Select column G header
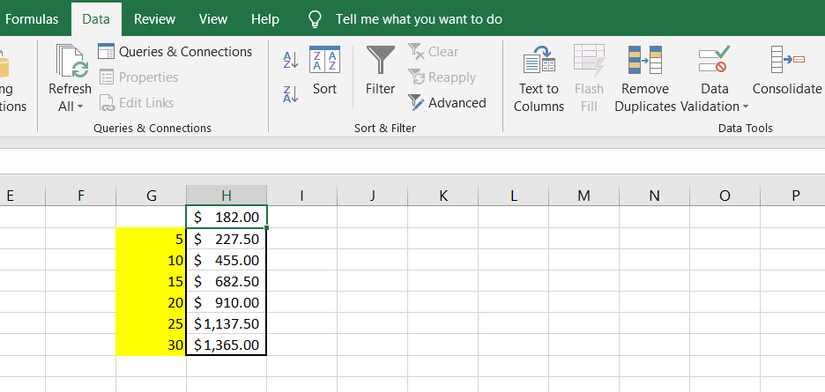Screen dimensions: 825x392 [151, 195]
